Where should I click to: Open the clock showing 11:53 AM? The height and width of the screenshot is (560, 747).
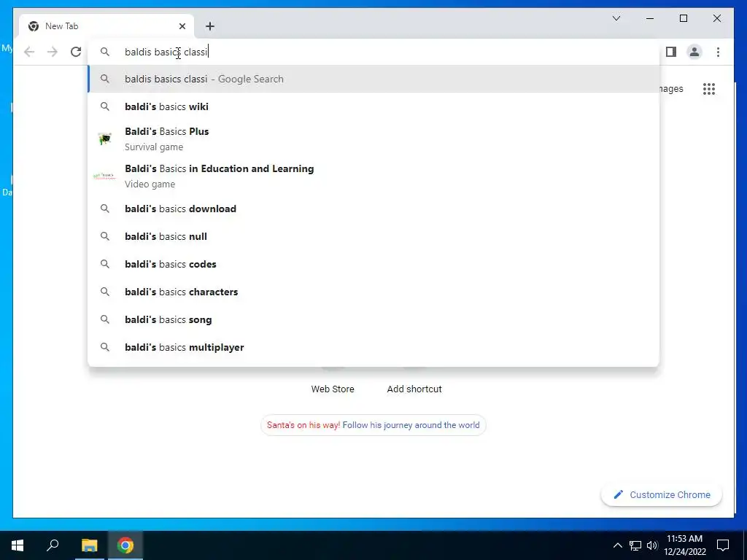(685, 545)
